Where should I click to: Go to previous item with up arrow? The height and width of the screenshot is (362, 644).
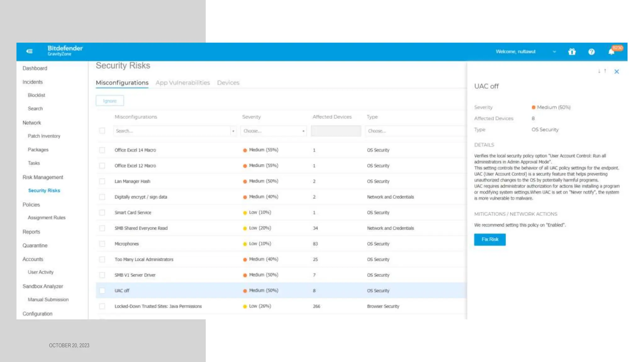coord(605,71)
